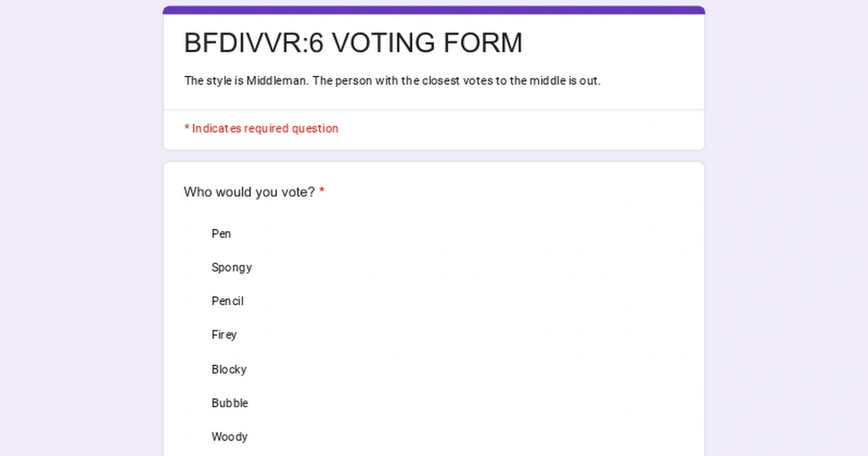Click the 'Indicates required question' notice
The width and height of the screenshot is (868, 456).
(265, 129)
